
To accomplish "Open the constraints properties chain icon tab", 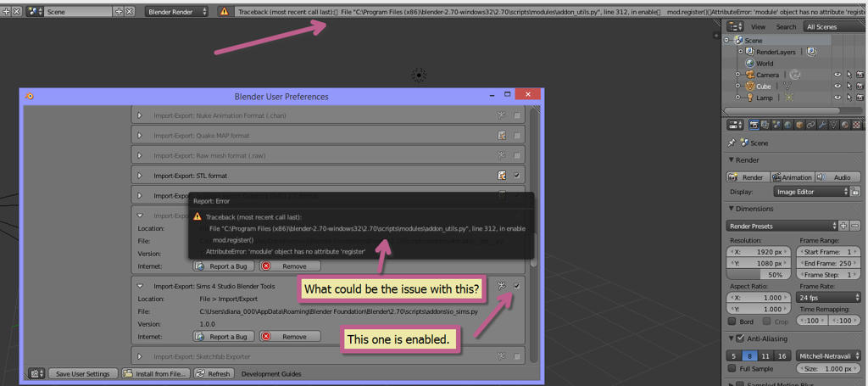I will coord(810,126).
